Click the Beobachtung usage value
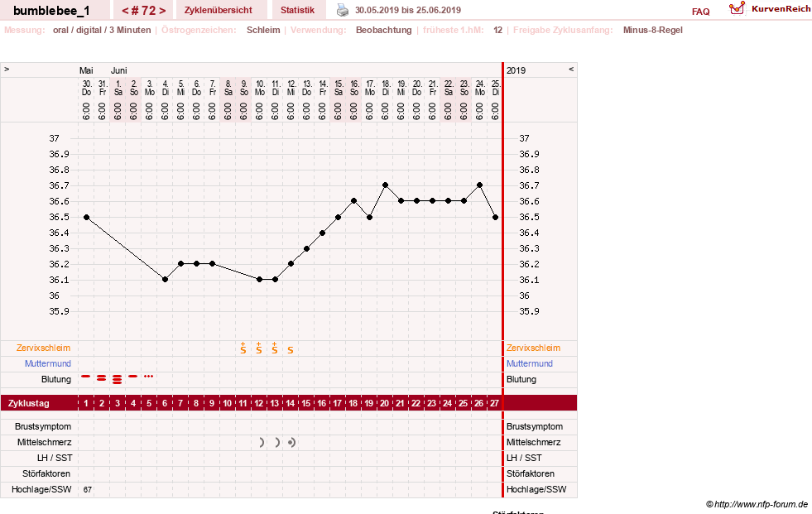812x514 pixels. click(384, 30)
